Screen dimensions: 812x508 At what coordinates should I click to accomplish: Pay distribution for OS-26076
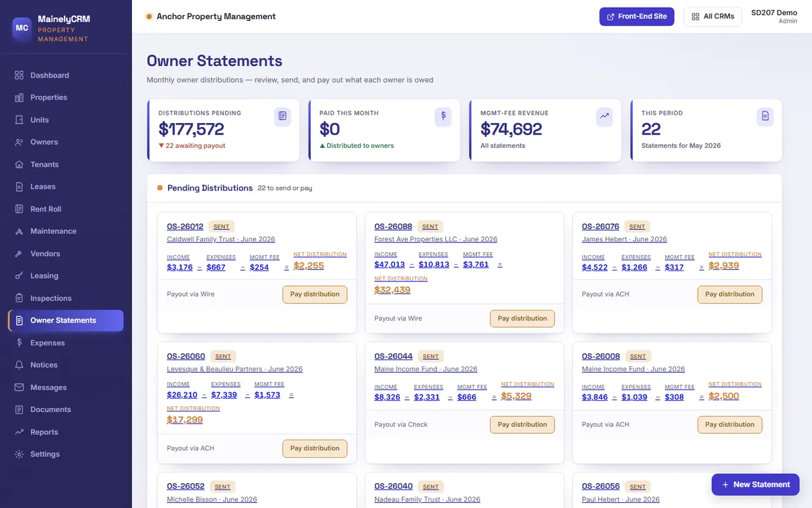point(730,295)
